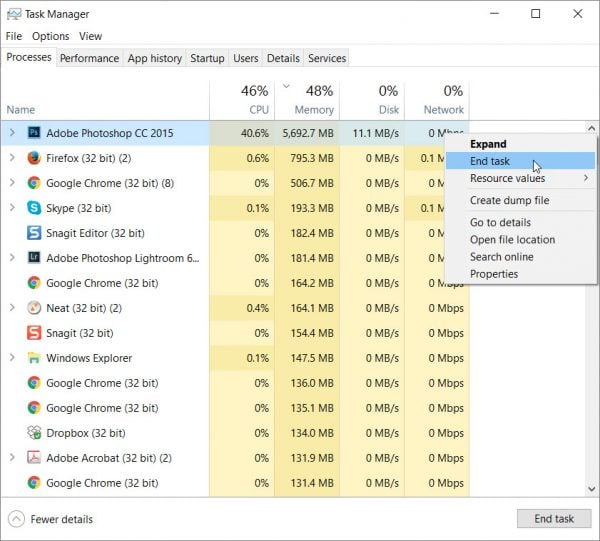Click the 5,692.7 MB memory cell

coord(307,133)
